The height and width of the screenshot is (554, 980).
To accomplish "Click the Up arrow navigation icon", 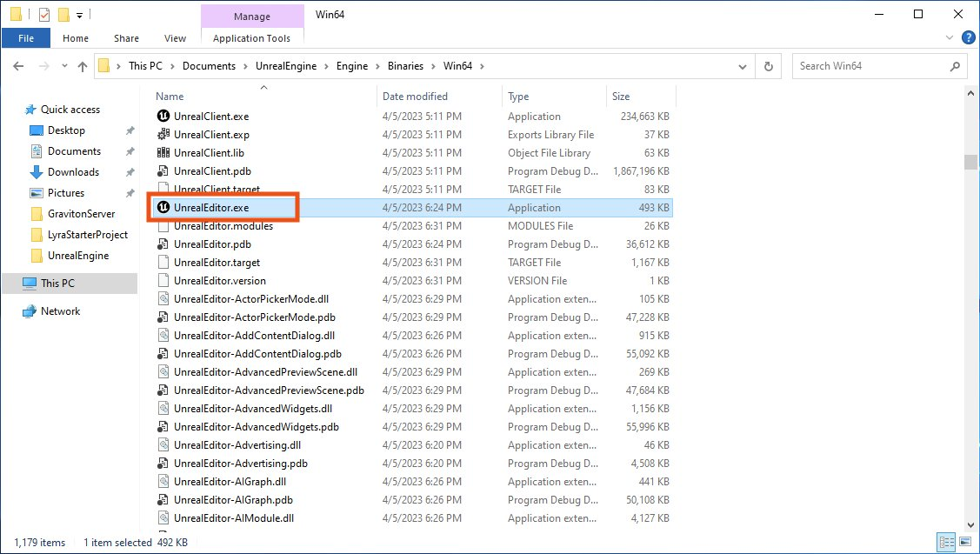I will click(x=83, y=66).
